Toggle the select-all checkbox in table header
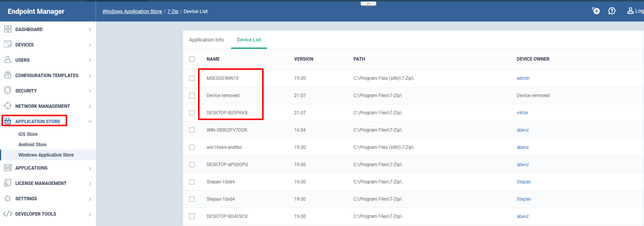644x226 pixels. coord(192,59)
